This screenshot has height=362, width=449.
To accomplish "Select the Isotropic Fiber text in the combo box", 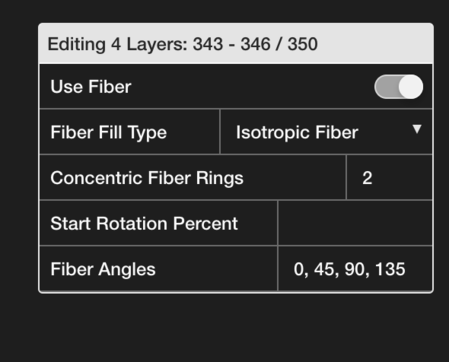I will pos(297,133).
